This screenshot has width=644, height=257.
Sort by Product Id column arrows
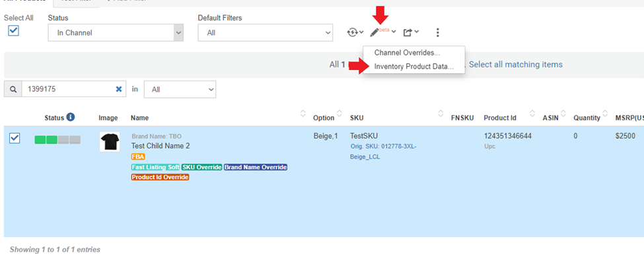click(532, 114)
